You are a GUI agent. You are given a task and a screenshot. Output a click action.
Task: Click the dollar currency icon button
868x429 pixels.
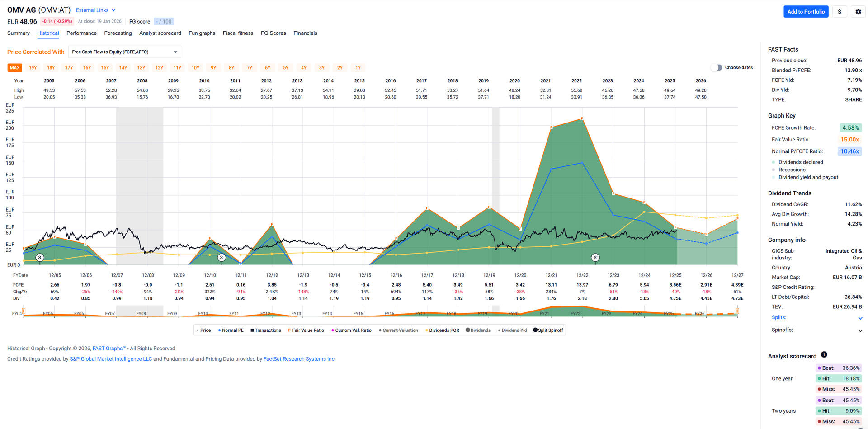pos(840,12)
